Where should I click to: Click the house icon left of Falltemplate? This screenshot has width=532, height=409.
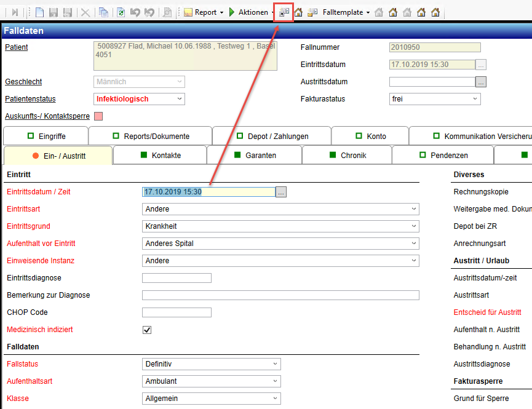tap(298, 12)
